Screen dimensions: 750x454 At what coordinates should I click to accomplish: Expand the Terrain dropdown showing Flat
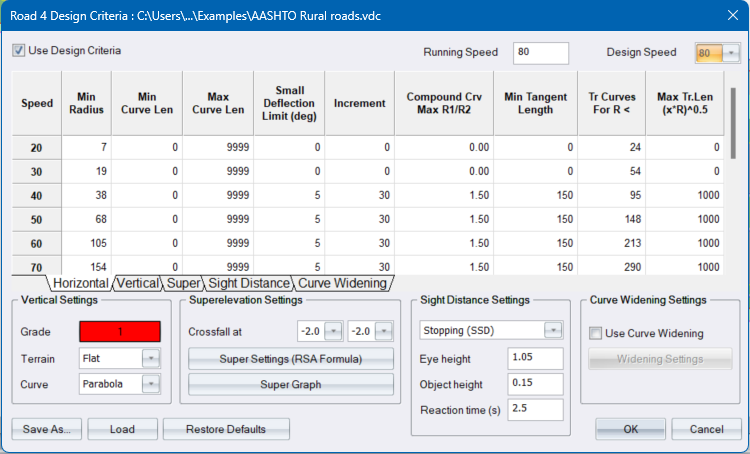pos(150,357)
